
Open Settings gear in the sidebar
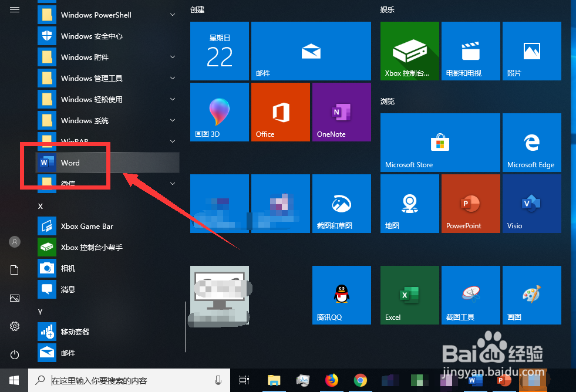tap(15, 326)
